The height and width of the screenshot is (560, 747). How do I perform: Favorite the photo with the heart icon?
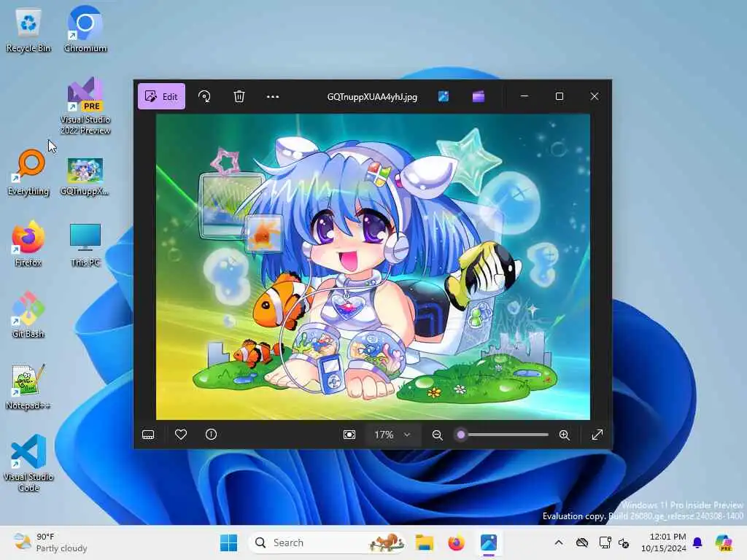(x=181, y=435)
